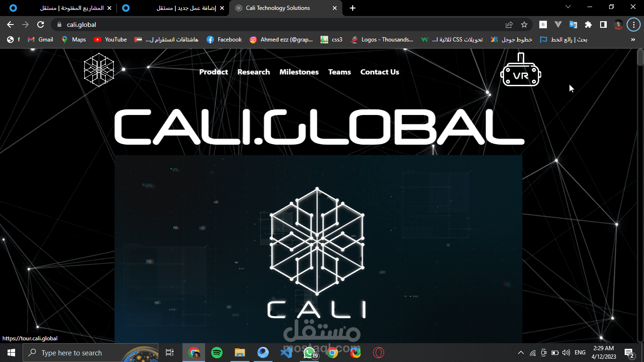
Task: Open the تحويلات CSS ثلاثية bookmark
Action: pyautogui.click(x=452, y=40)
